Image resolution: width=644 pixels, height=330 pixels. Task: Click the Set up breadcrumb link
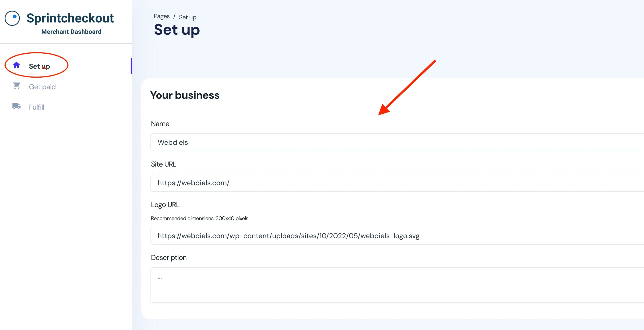click(x=187, y=17)
